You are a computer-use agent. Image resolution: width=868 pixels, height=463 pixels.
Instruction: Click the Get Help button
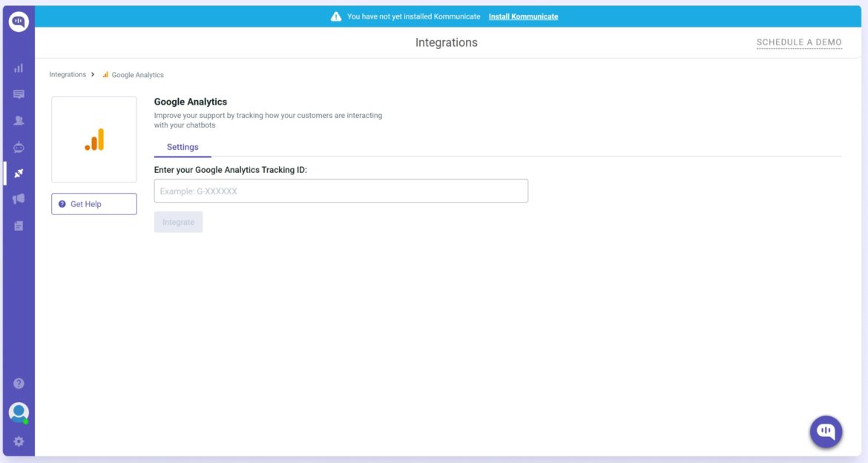pos(94,204)
